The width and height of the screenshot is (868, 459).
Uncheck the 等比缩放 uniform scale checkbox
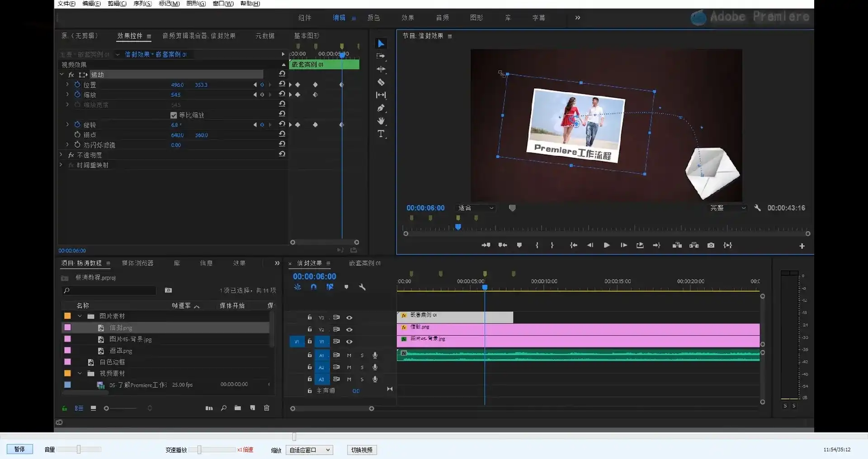pos(174,115)
